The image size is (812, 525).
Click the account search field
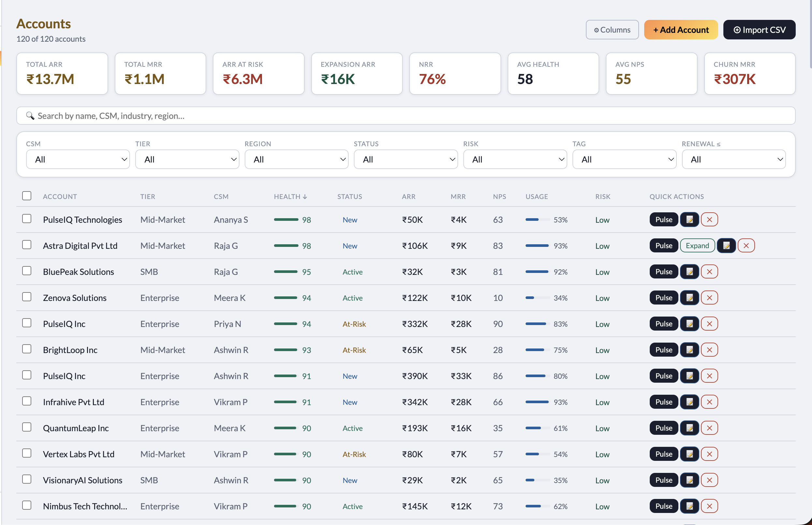pyautogui.click(x=406, y=116)
